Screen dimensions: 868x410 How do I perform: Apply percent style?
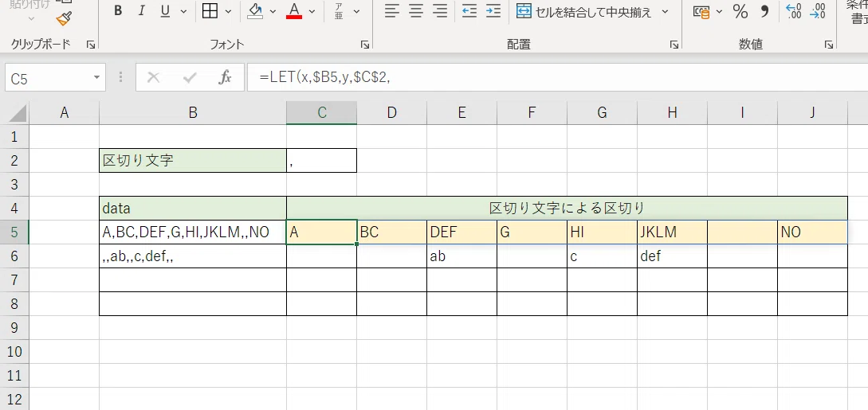[x=740, y=11]
